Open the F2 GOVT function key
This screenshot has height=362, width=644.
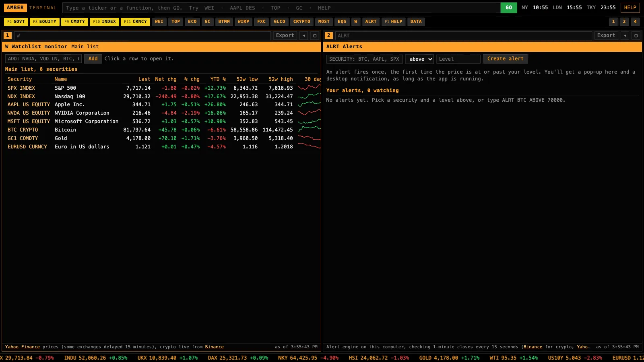16,22
